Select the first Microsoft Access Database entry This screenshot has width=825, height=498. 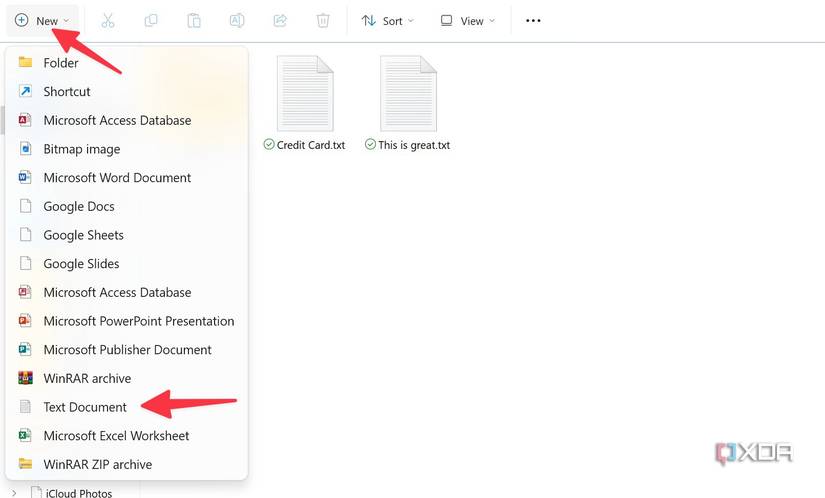click(x=127, y=120)
